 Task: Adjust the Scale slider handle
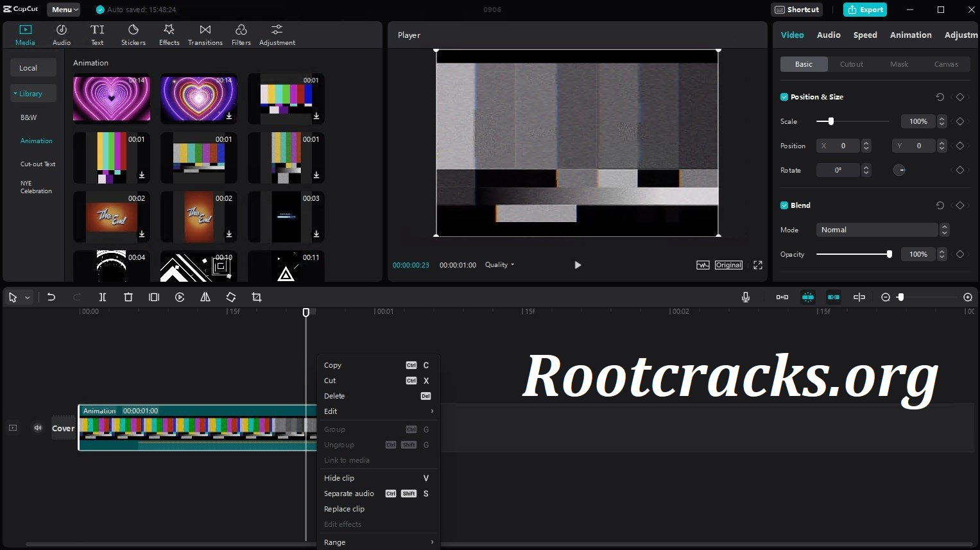(x=831, y=121)
